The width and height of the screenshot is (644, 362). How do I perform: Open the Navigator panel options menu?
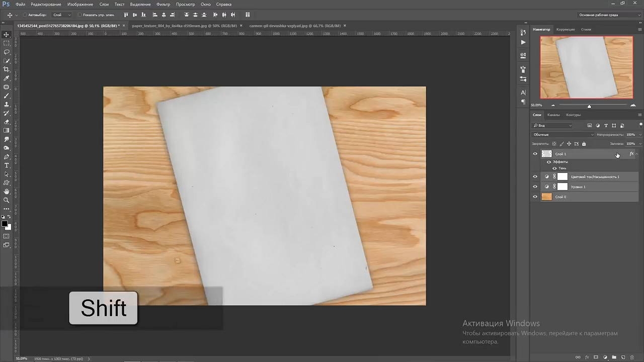[640, 29]
